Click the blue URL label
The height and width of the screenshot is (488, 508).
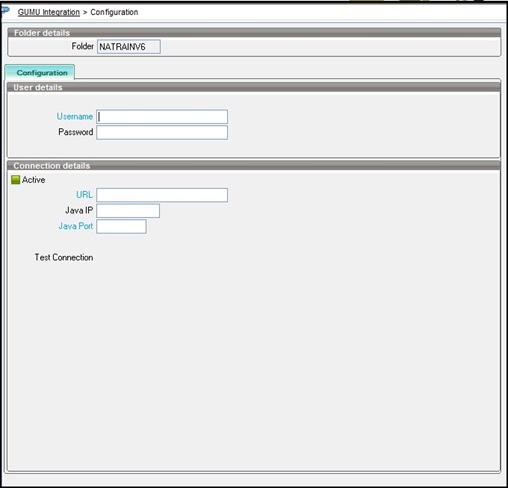tap(84, 195)
